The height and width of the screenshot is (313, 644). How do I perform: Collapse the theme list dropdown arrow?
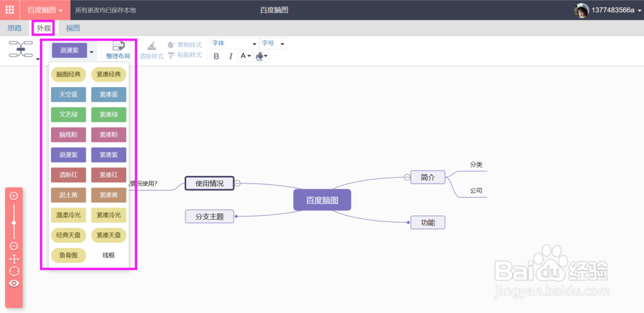click(x=92, y=52)
